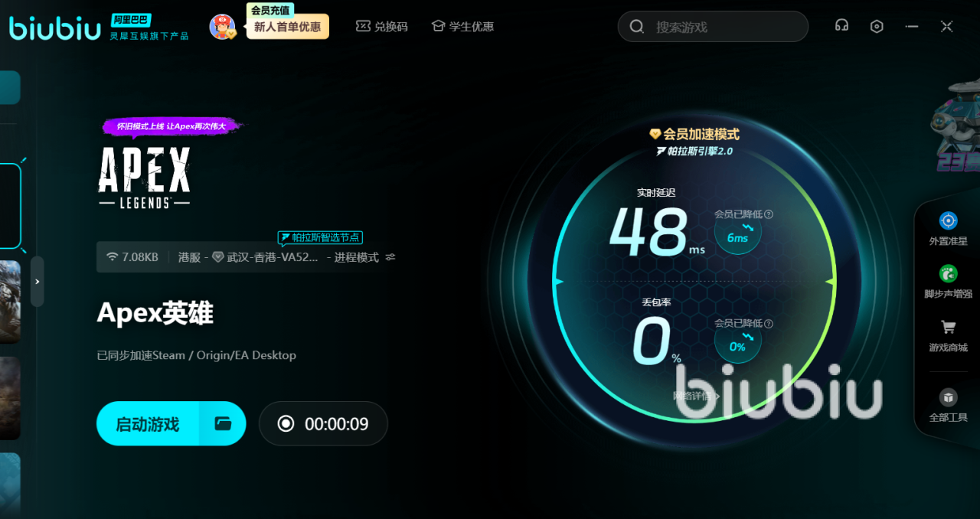980x519 pixels.
Task: Click the folder icon beside 启动游戏
Action: tap(223, 423)
